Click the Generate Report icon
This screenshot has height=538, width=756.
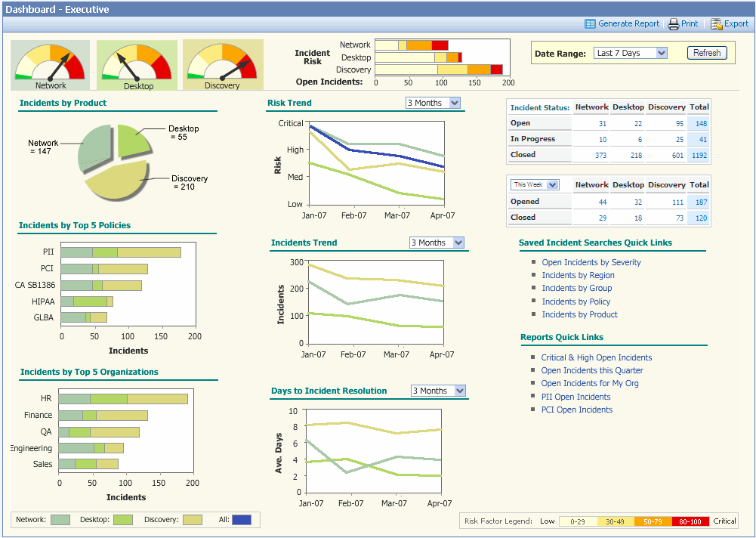tap(590, 24)
